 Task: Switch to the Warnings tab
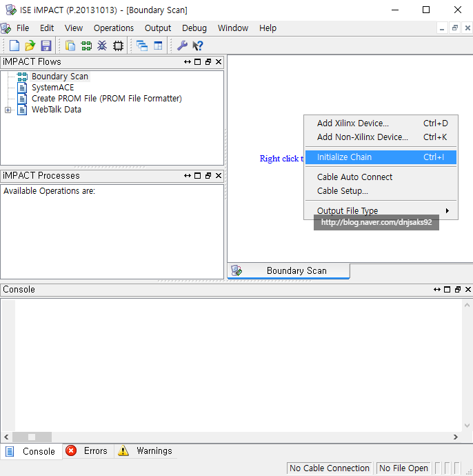[x=145, y=450]
